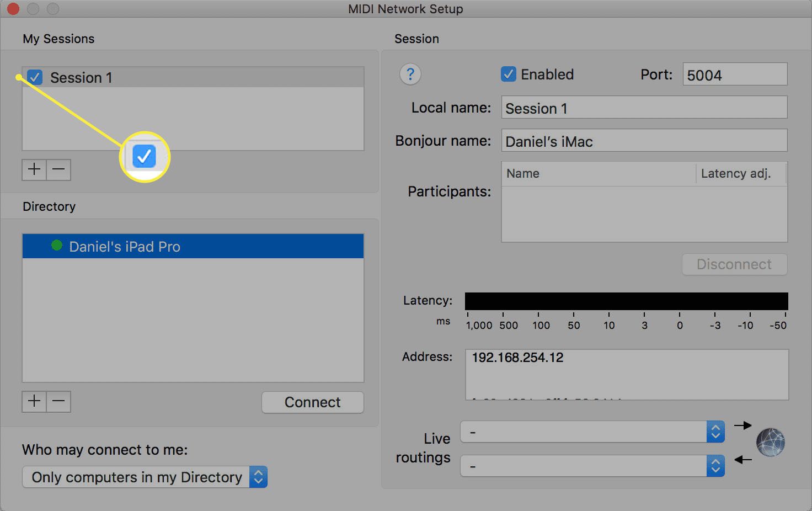The image size is (812, 511).
Task: Click the Port field showing 5004
Action: 735,74
